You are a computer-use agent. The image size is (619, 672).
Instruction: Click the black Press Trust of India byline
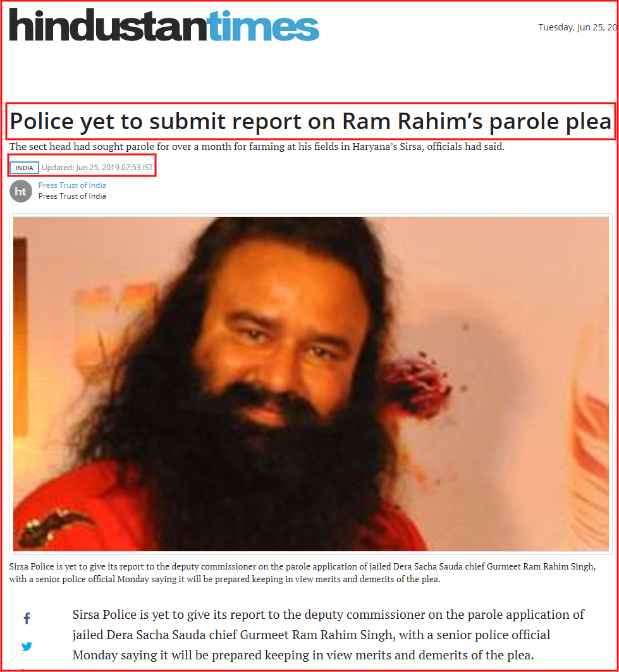point(72,196)
